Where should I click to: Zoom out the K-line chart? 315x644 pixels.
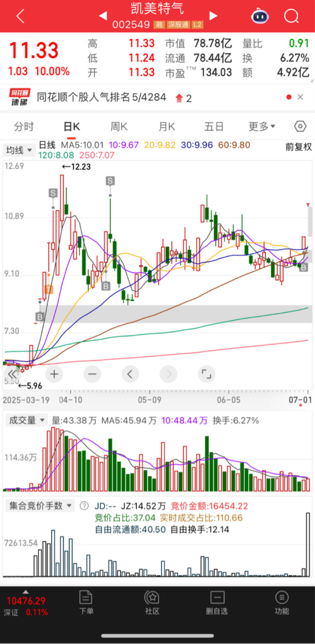click(x=92, y=374)
